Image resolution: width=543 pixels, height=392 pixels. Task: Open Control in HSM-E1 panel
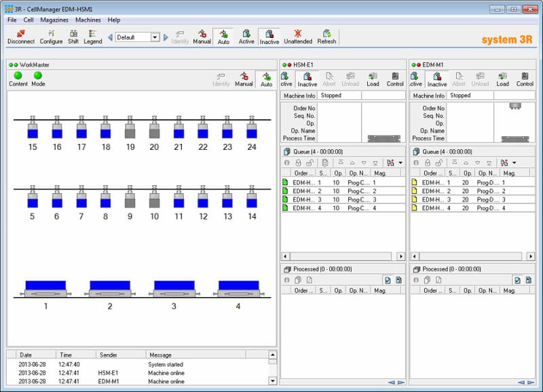(x=395, y=79)
